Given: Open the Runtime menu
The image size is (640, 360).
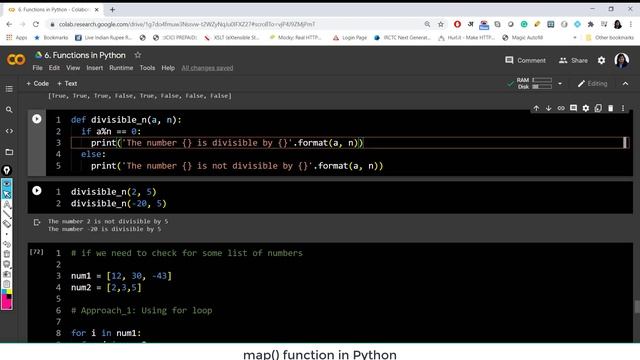Looking at the screenshot, I should [x=121, y=68].
